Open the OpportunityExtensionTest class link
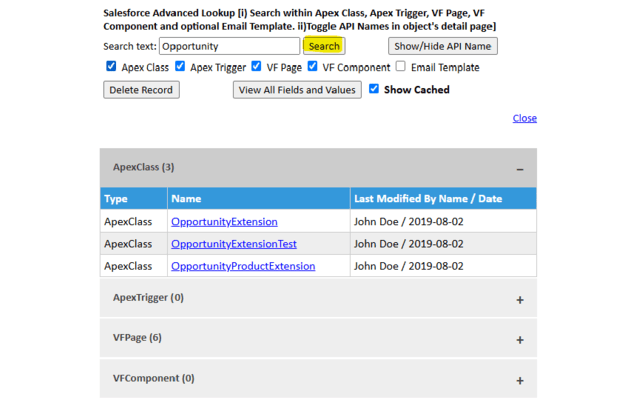The width and height of the screenshot is (640, 400). pos(234,244)
